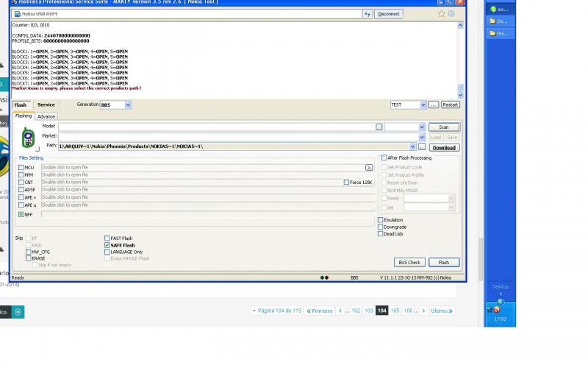
Task: Go to next forum page arrow
Action: click(423, 311)
